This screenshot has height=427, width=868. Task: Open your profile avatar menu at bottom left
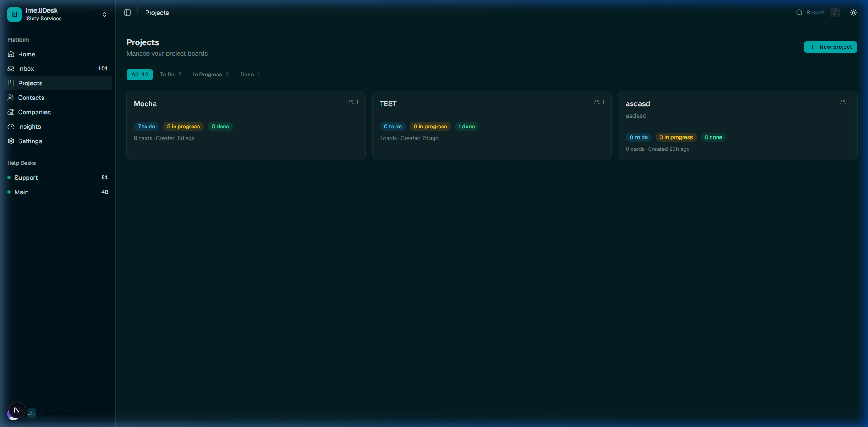[x=17, y=410]
